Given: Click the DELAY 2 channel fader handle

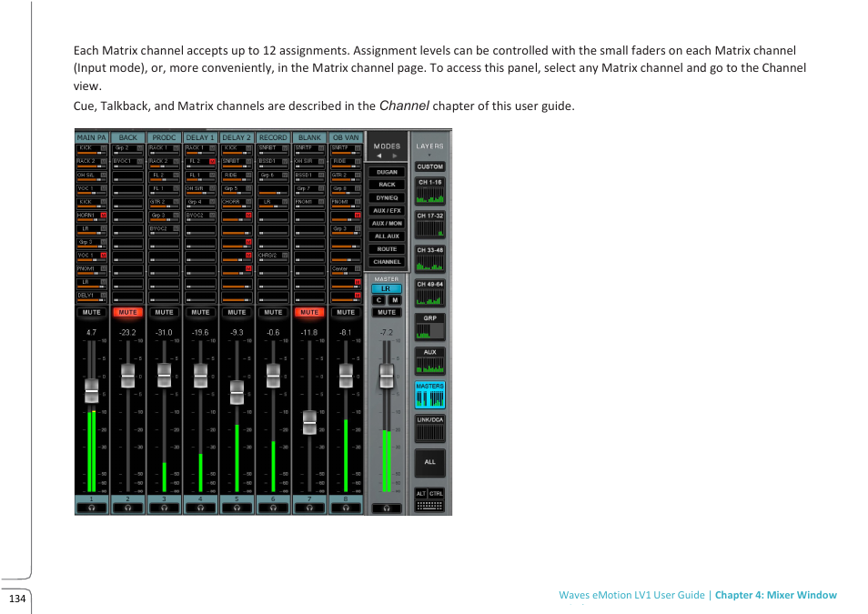Looking at the screenshot, I should click(x=237, y=393).
